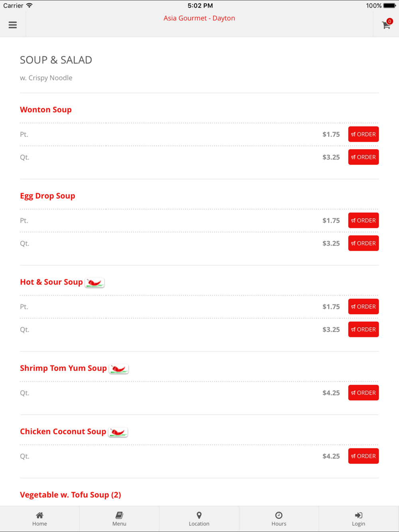The height and width of the screenshot is (532, 399).
Task: Select the Asia Gourmet - Dayton title
Action: click(199, 18)
